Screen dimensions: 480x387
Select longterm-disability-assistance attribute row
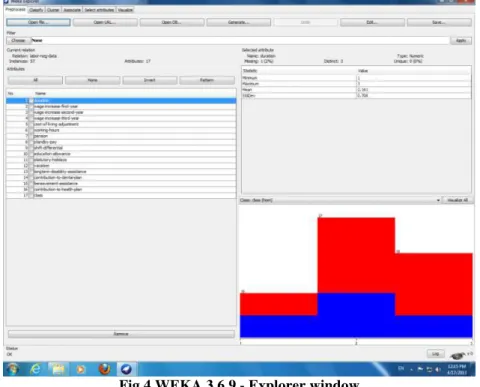121,172
